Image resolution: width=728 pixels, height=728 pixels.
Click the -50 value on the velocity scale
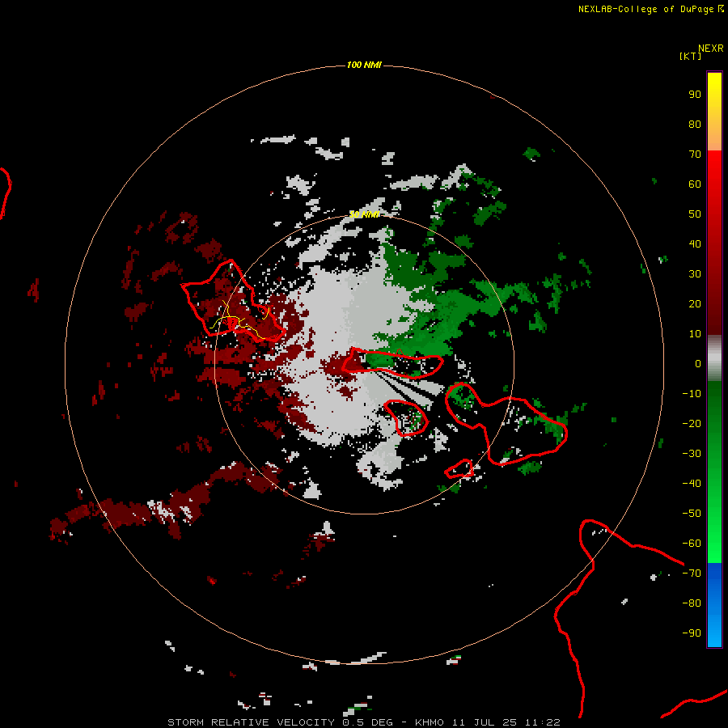692,514
